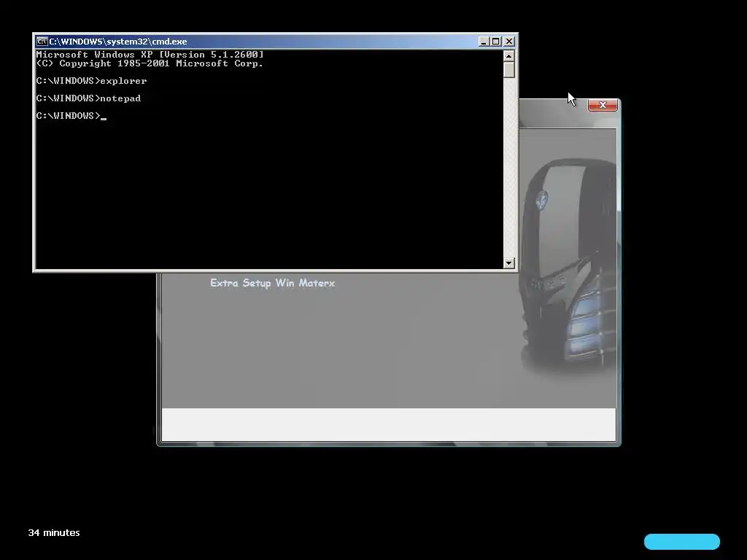Click the 'C:\WINDOWS>notepad' command line
Image resolution: width=747 pixels, height=560 pixels.
(88, 98)
